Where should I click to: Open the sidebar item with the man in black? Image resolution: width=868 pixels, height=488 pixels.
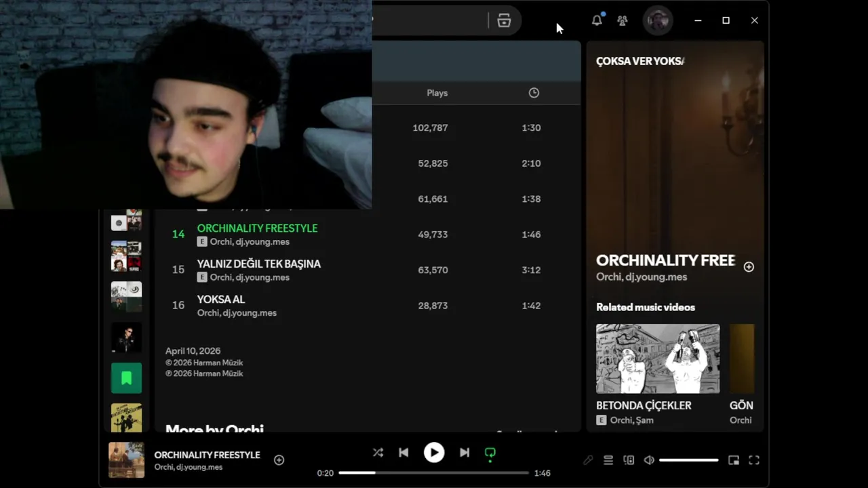[126, 338]
